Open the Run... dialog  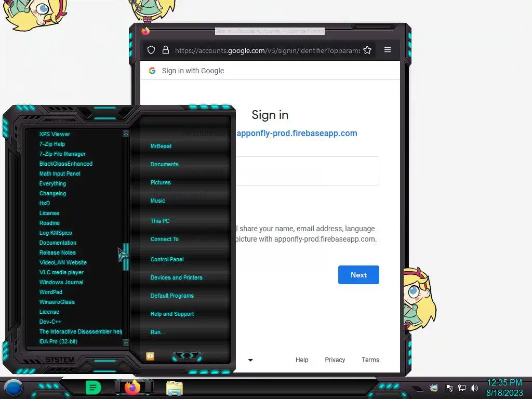tap(158, 332)
